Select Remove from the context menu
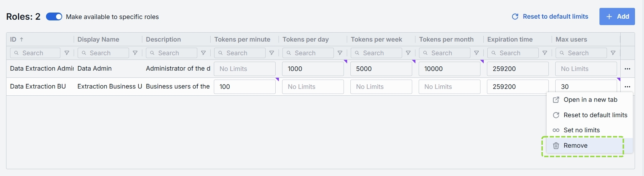 pyautogui.click(x=575, y=146)
